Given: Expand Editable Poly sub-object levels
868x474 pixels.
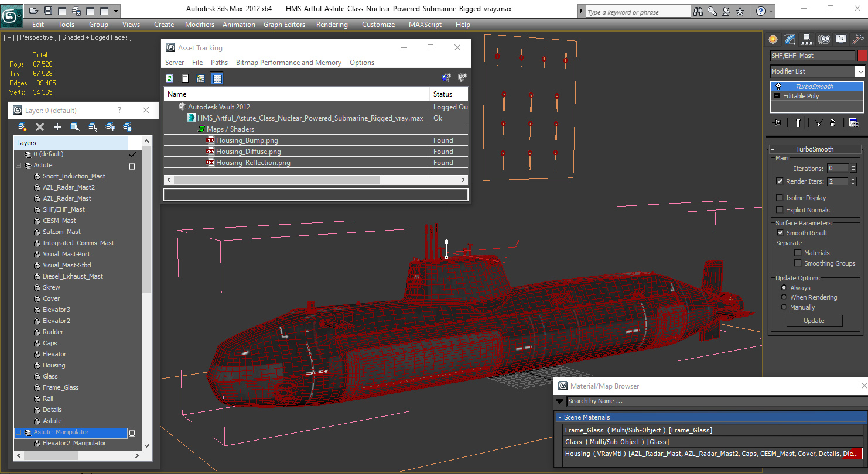Looking at the screenshot, I should pos(777,96).
